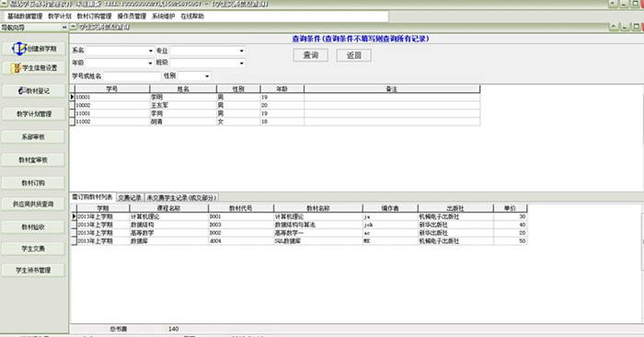Open the 教学计划管理 sidebar button
This screenshot has width=644, height=337.
pos(33,114)
